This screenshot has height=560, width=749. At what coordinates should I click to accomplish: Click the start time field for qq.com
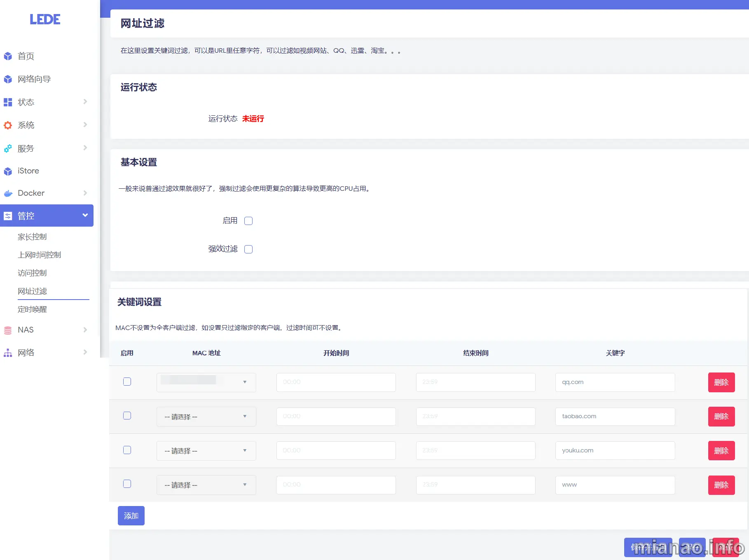(x=336, y=382)
